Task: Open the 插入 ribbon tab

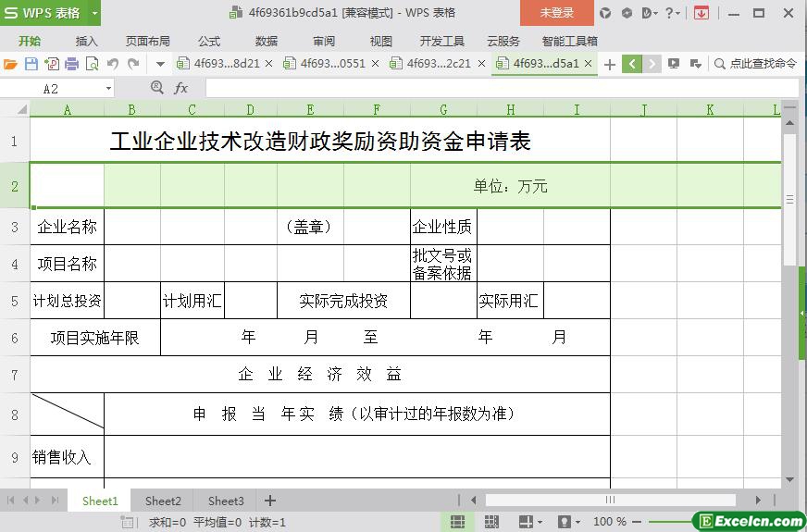Action: point(86,41)
